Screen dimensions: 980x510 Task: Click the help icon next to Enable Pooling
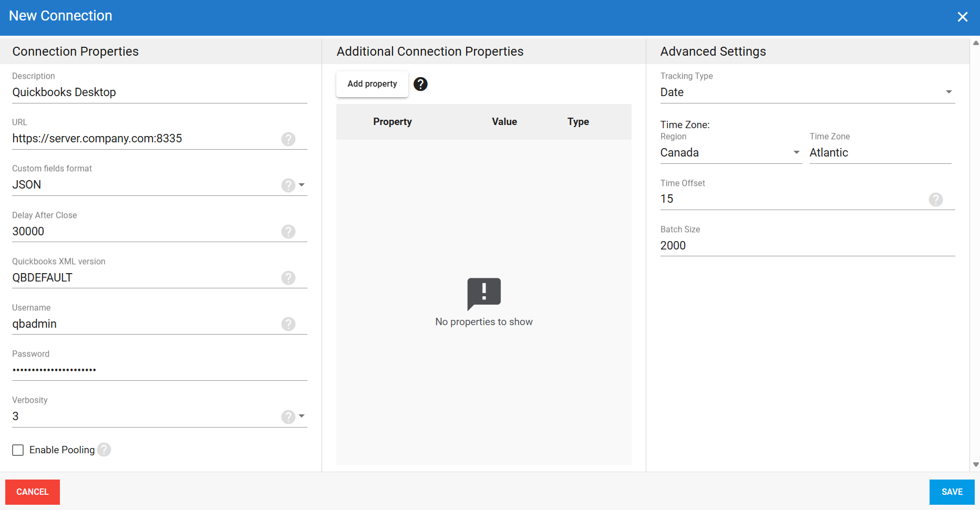[x=104, y=450]
